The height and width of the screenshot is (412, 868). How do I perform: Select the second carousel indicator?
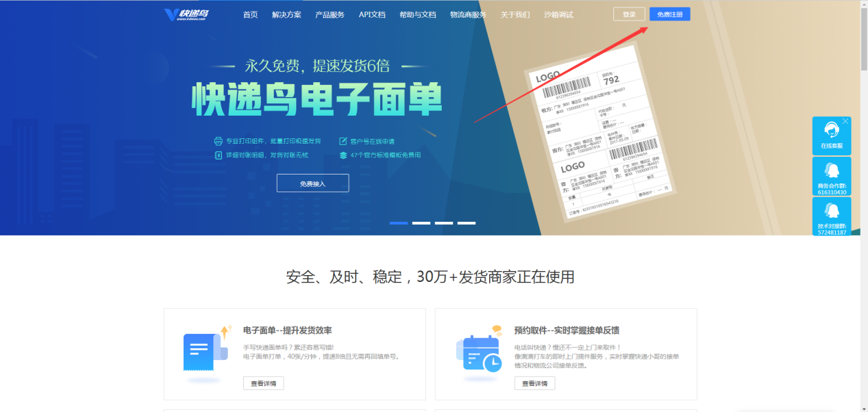point(421,223)
